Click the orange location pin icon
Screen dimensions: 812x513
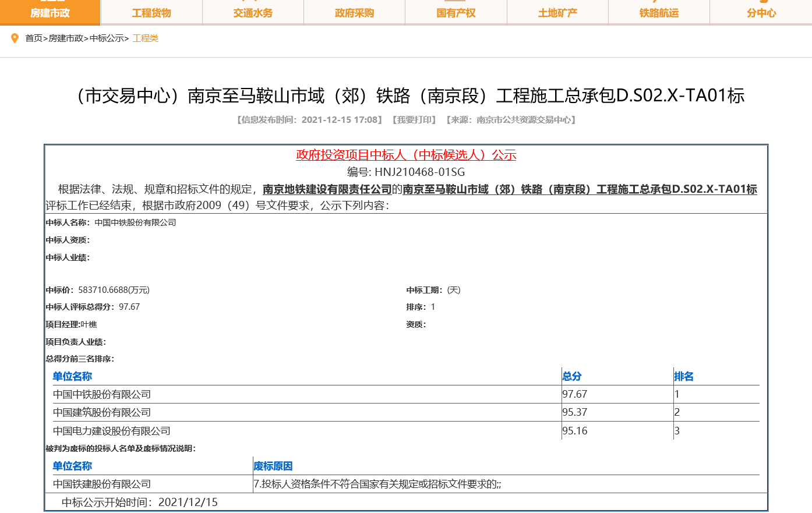(x=15, y=38)
